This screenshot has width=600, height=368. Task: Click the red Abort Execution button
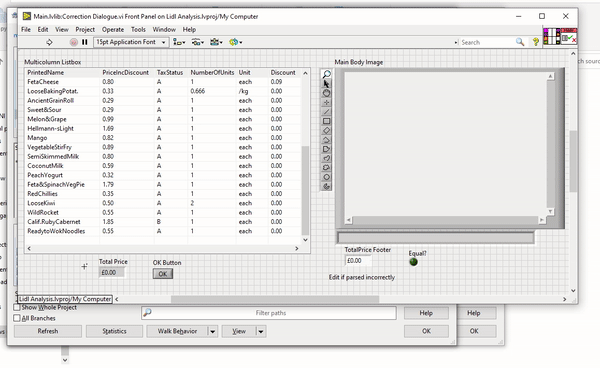(x=73, y=42)
